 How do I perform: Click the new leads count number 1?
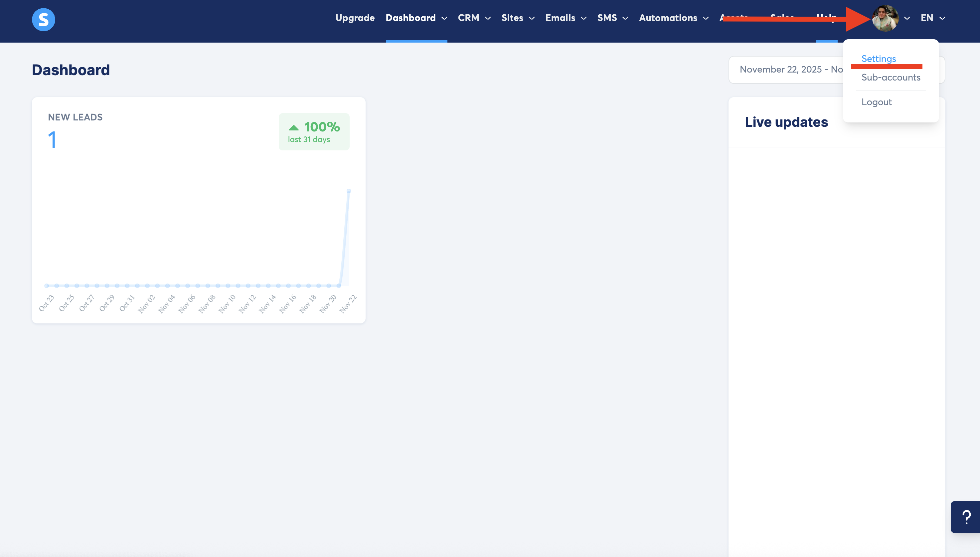(x=52, y=140)
